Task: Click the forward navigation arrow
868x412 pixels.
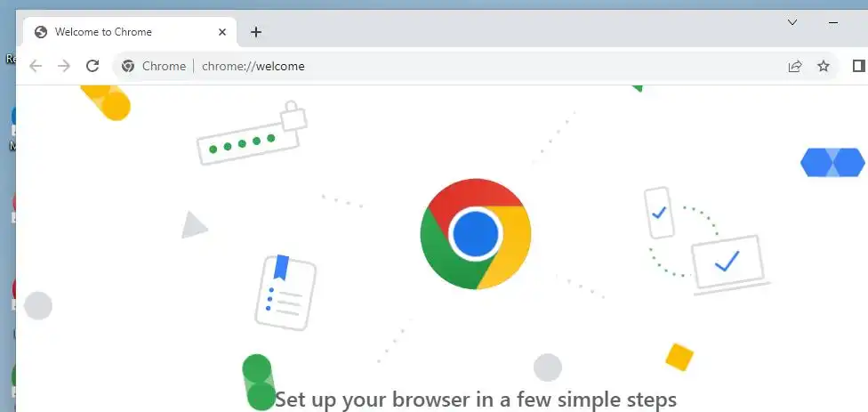Action: coord(64,67)
